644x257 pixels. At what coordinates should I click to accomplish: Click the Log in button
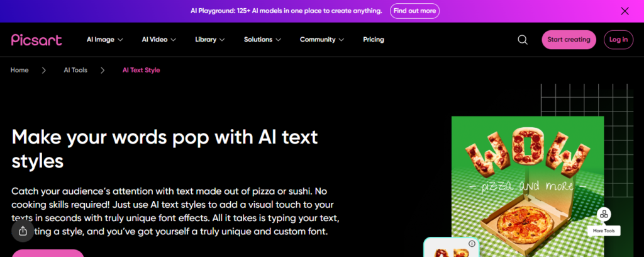(x=619, y=40)
